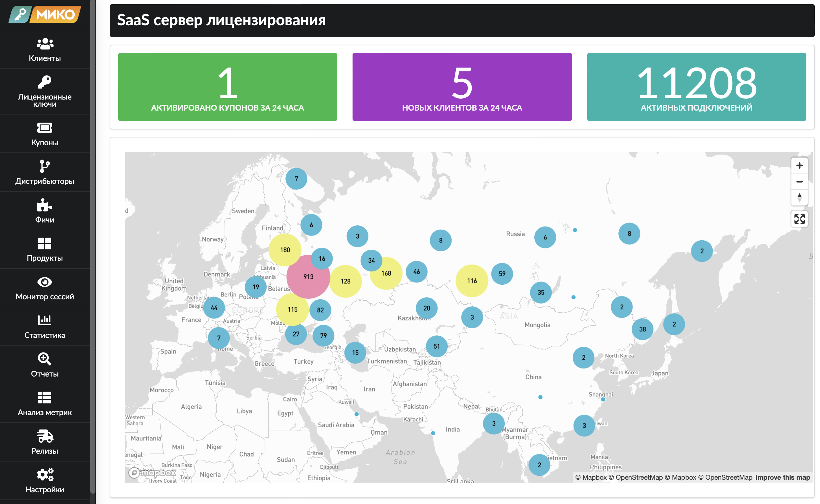The width and height of the screenshot is (820, 504).
Task: Open the Релизы truck icon
Action: pyautogui.click(x=45, y=436)
